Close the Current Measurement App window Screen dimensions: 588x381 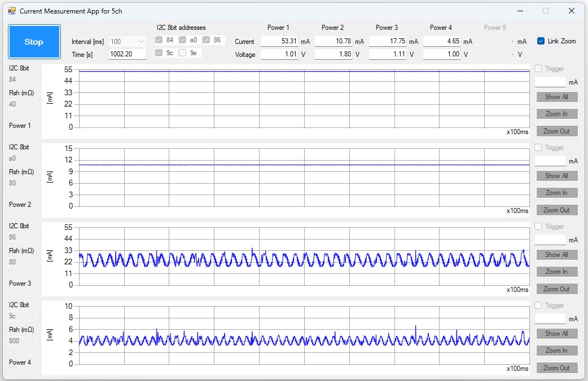(x=572, y=11)
